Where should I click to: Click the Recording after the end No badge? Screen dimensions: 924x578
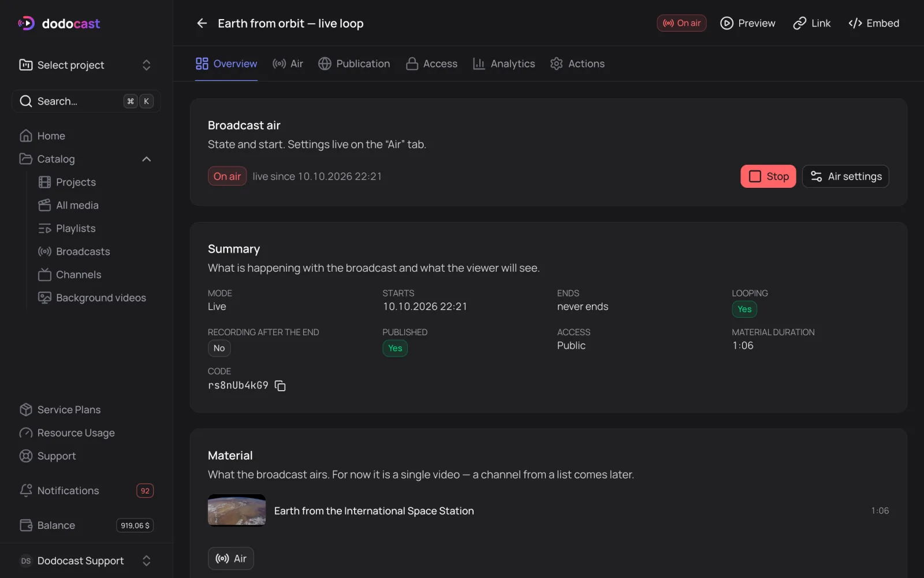tap(219, 348)
